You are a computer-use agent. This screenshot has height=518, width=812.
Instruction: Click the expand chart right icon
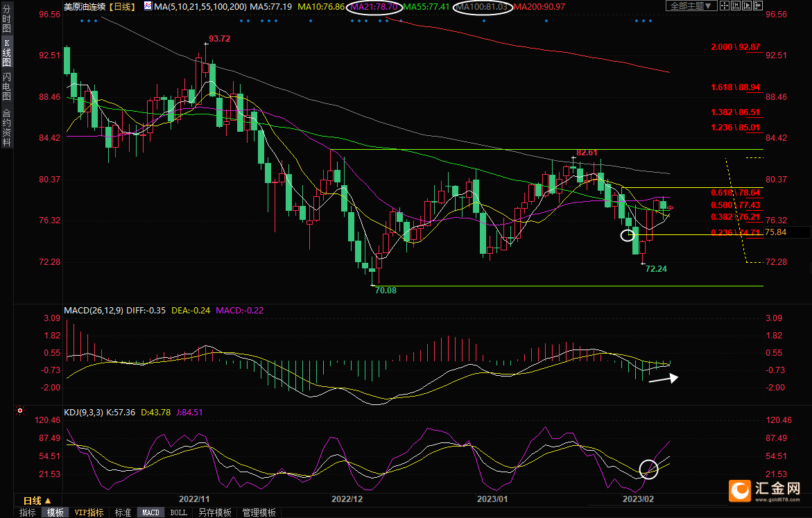(758, 6)
